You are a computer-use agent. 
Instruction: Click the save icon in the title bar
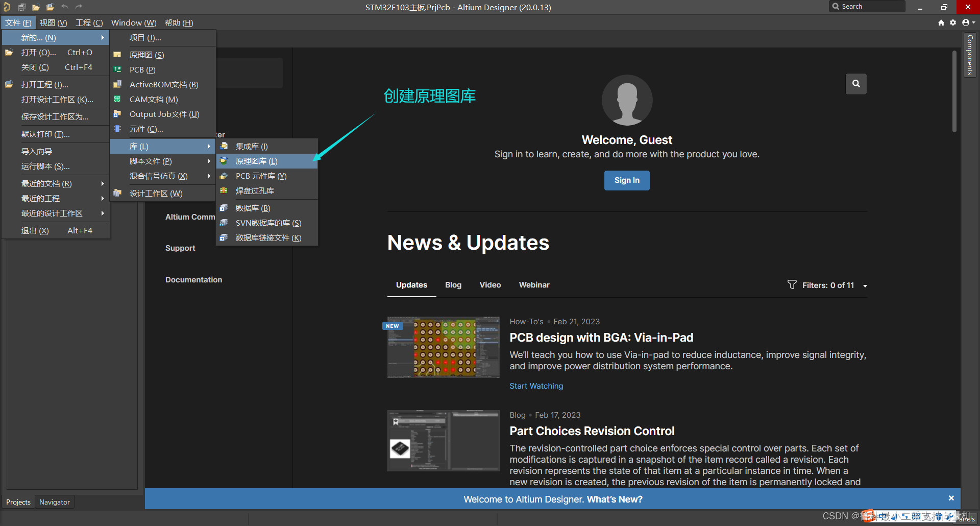coord(22,7)
